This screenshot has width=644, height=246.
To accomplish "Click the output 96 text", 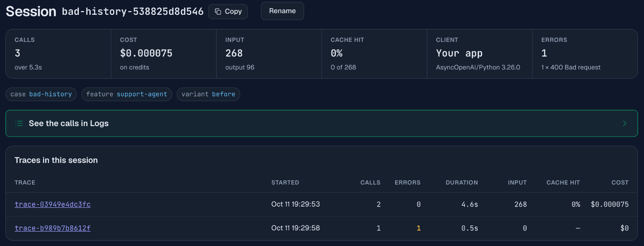I will [x=240, y=67].
